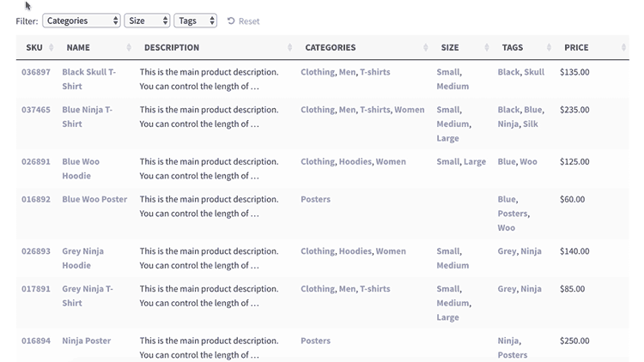Screen dimensions: 644x362
Task: Sort by Tags arrows icon
Action: pos(549,48)
